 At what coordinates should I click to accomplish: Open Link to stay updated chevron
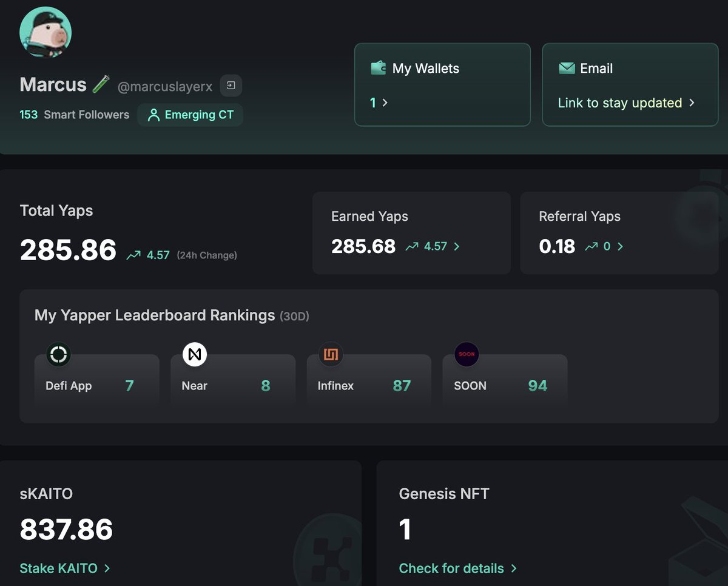click(x=692, y=103)
